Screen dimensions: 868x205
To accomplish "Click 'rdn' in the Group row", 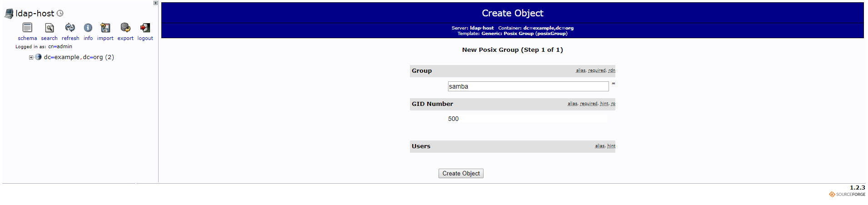I will coord(612,70).
